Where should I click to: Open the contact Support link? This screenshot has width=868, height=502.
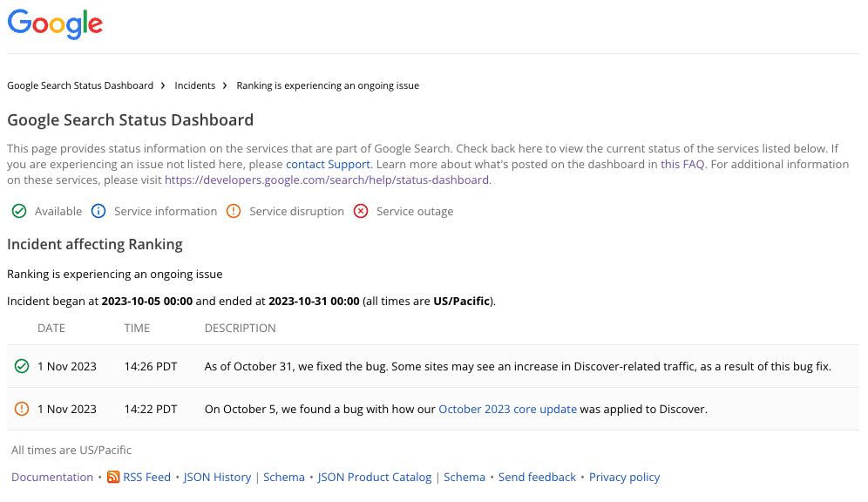point(328,165)
